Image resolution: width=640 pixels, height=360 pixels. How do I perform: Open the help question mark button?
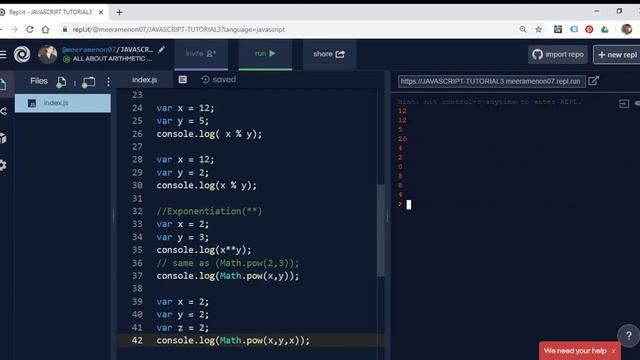pos(629,336)
